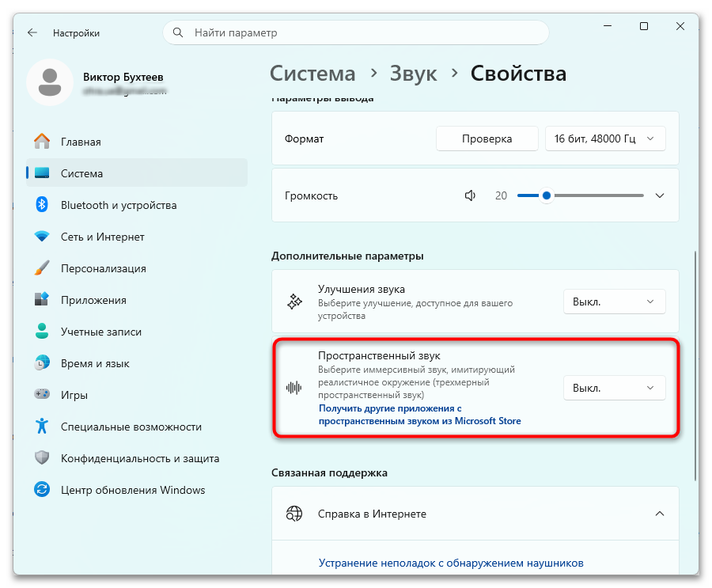Click the Формат label
The height and width of the screenshot is (588, 712).
(x=305, y=139)
